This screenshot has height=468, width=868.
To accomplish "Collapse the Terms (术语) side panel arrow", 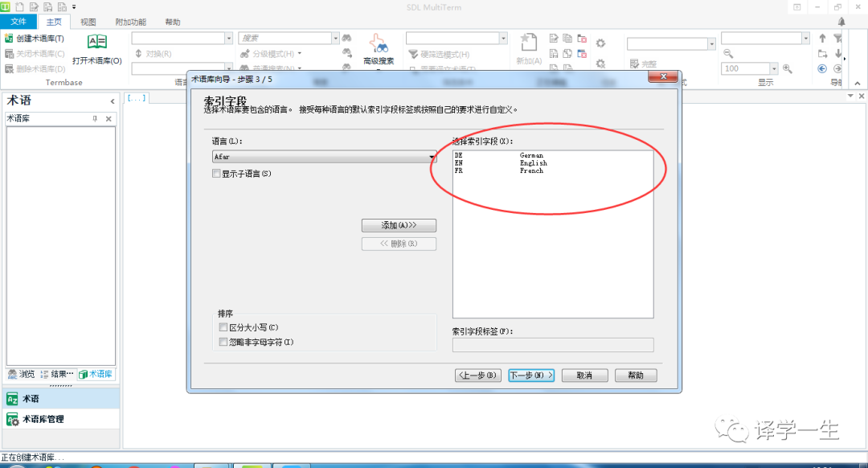I will click(113, 101).
